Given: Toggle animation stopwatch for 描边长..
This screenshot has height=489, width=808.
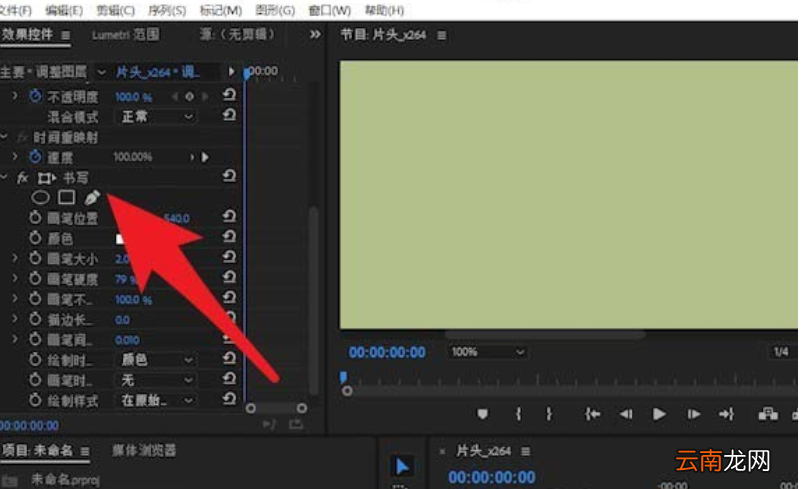Looking at the screenshot, I should [35, 318].
